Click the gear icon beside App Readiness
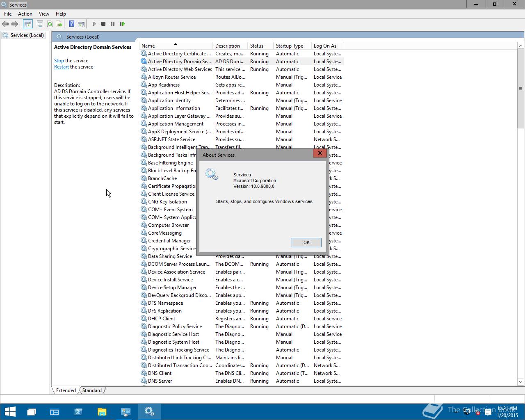 [144, 85]
